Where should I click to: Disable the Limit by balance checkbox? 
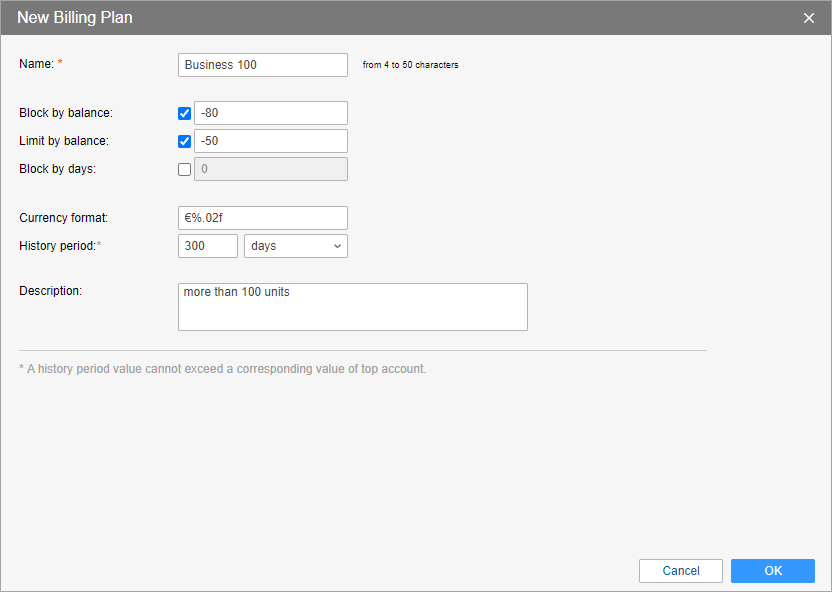click(x=184, y=141)
